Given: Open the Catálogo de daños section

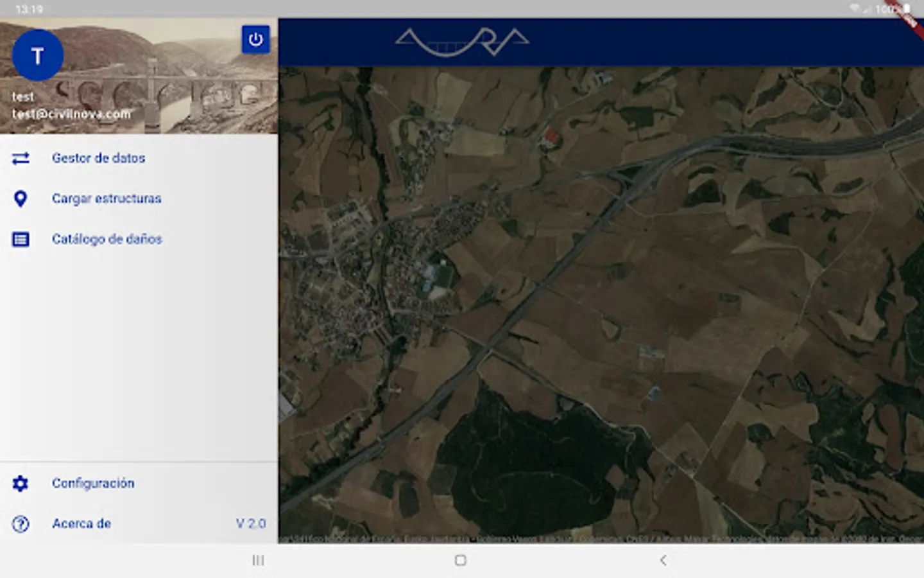Looking at the screenshot, I should pos(108,239).
